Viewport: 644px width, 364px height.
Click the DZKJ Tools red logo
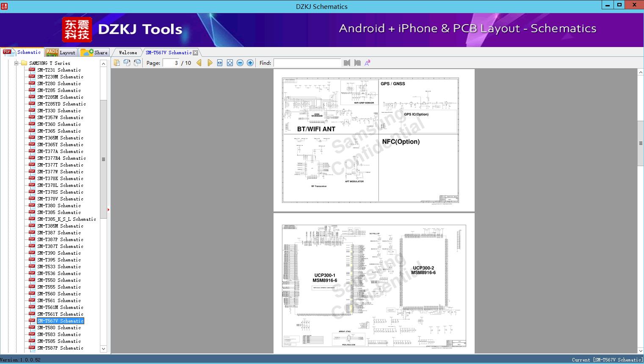click(77, 30)
